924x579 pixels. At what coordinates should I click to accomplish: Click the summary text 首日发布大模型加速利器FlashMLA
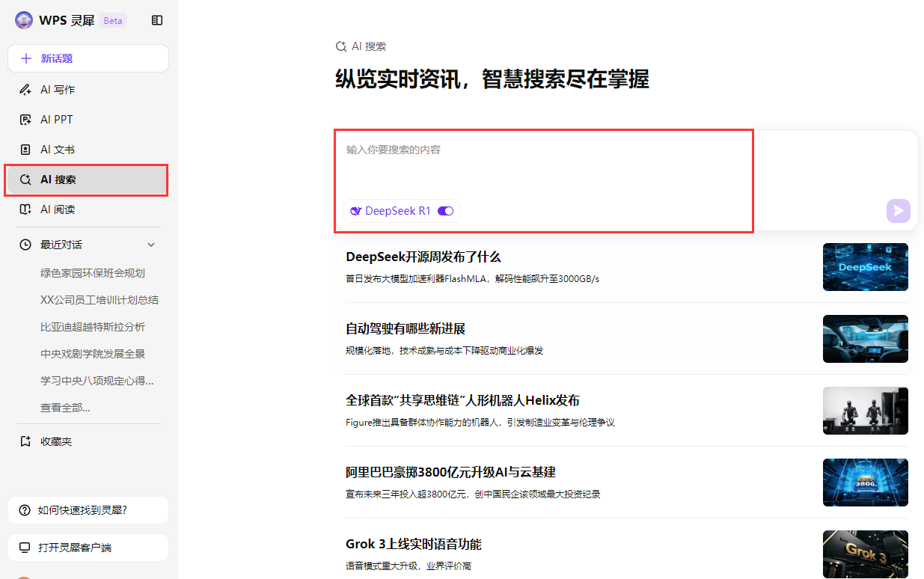[472, 279]
